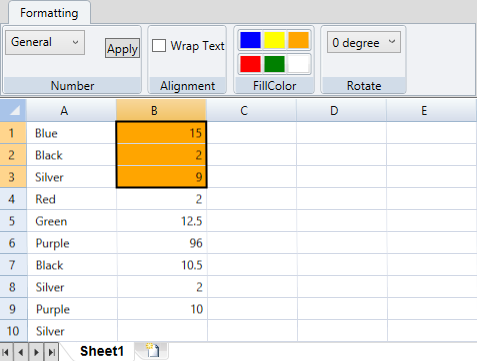Screen dimensions: 477x361
Task: Go to first sheet navigation arrow
Action: coord(5,352)
